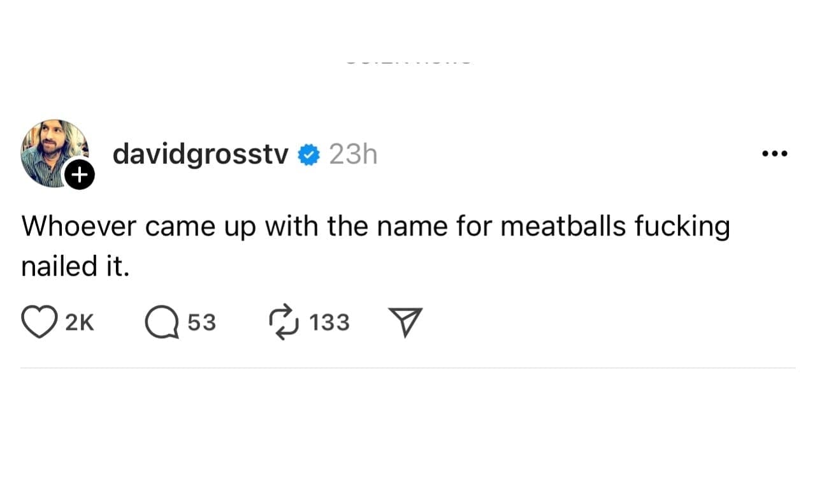Like the post by tapping the heart icon

(x=41, y=321)
